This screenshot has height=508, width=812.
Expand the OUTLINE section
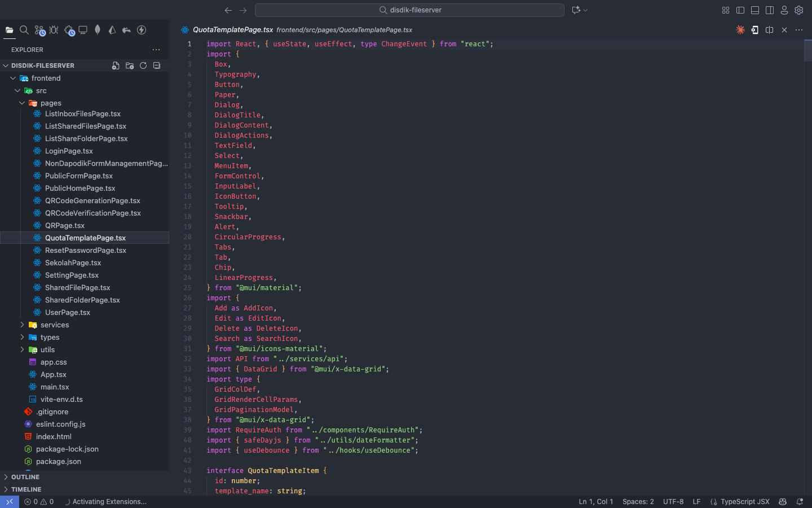point(25,477)
